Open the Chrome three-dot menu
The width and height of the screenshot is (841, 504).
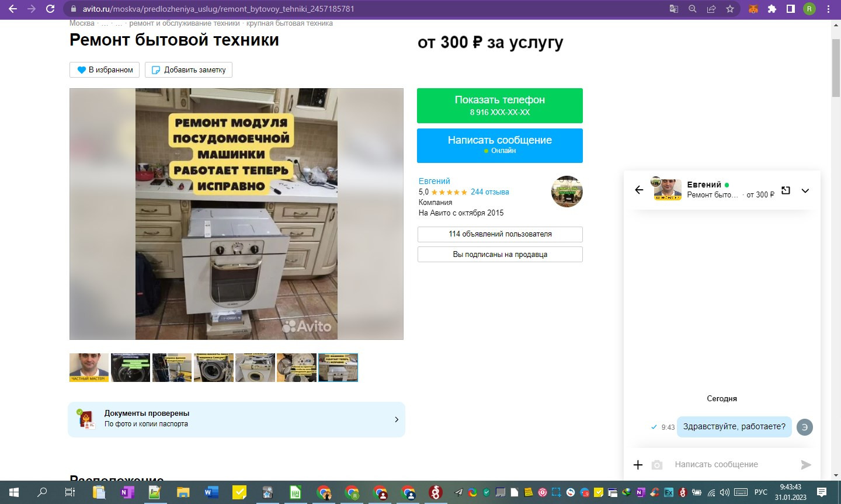[829, 9]
